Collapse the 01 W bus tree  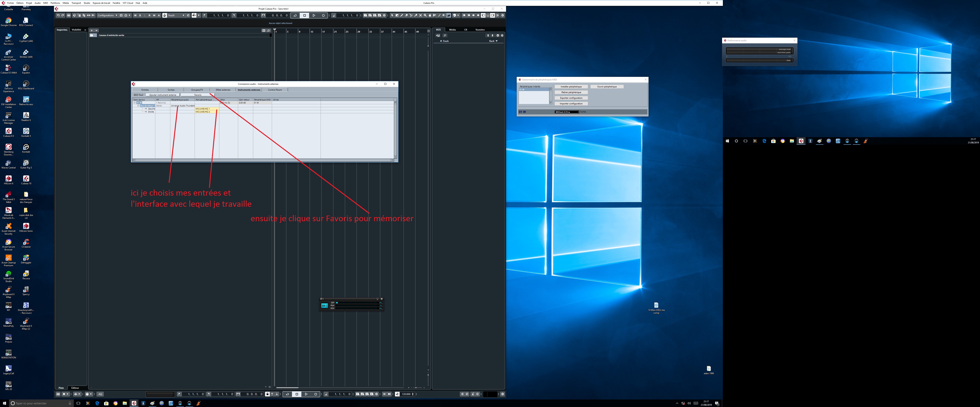pyautogui.click(x=134, y=103)
